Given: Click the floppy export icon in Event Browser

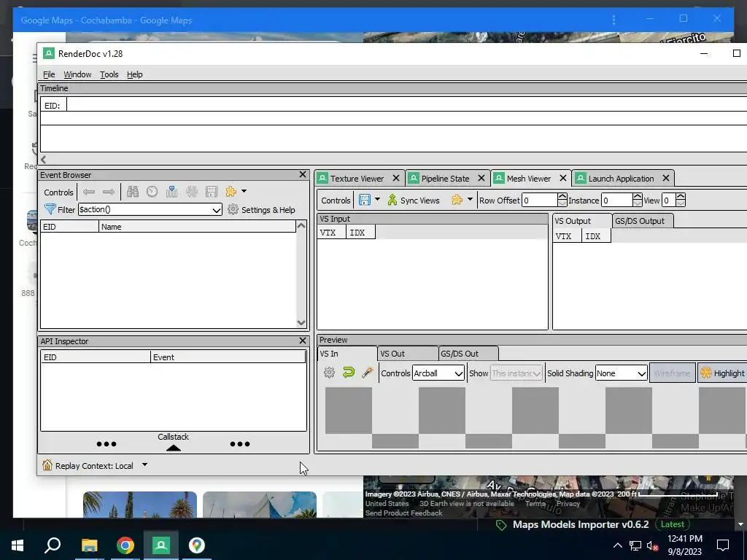Looking at the screenshot, I should (x=211, y=192).
